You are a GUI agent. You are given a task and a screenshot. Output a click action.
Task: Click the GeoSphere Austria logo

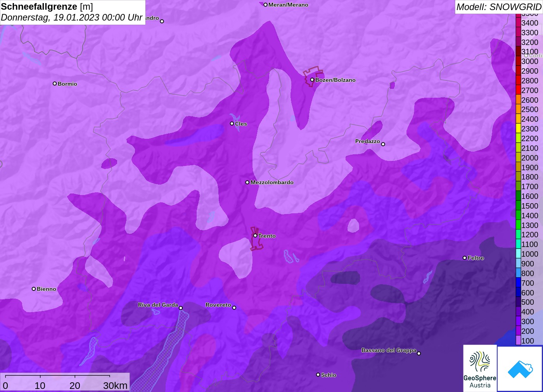(480, 368)
